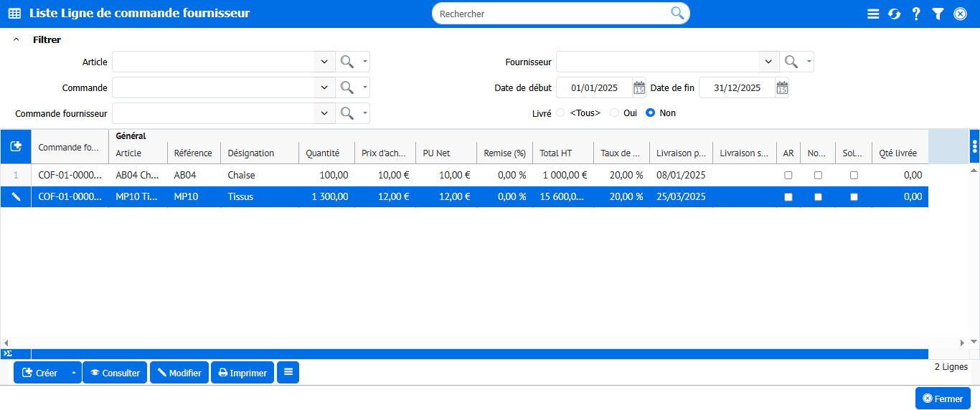Open calendar picker for Date de début
The height and width of the screenshot is (410, 980).
tap(639, 88)
